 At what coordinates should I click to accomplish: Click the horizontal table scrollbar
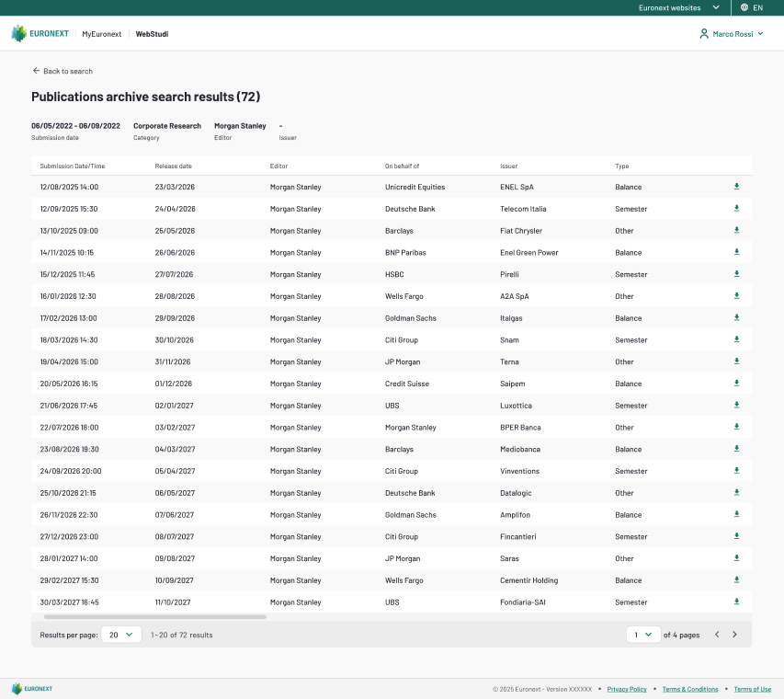155,616
